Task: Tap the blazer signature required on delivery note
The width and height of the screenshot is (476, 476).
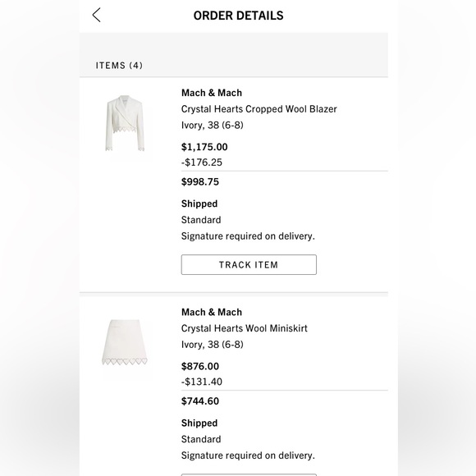Action: coord(248,236)
